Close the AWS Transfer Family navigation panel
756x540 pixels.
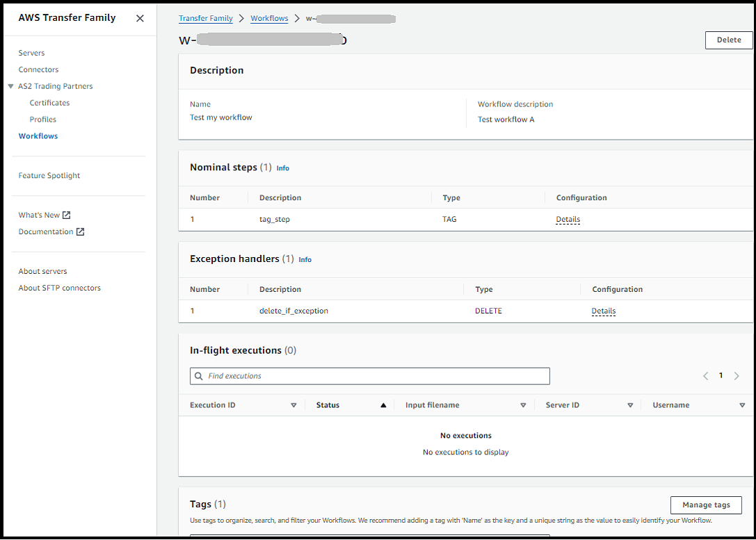[x=139, y=18]
